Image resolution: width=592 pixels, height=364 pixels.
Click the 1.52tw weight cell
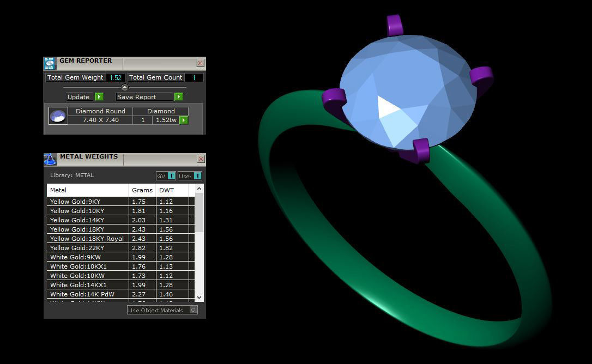click(166, 120)
